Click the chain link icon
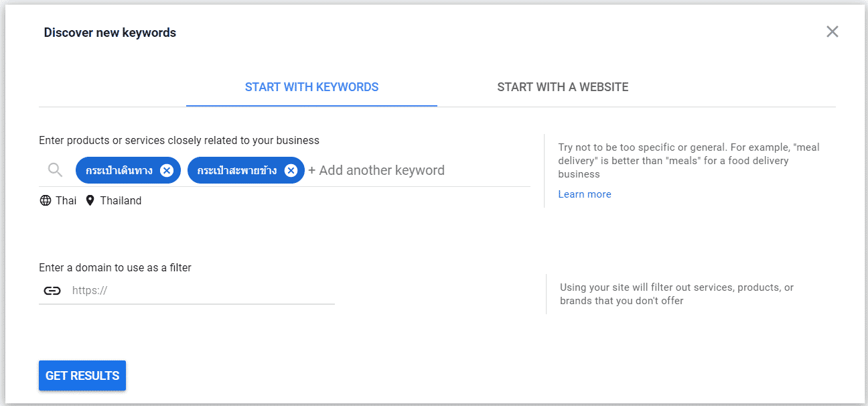The width and height of the screenshot is (868, 406). pos(52,291)
